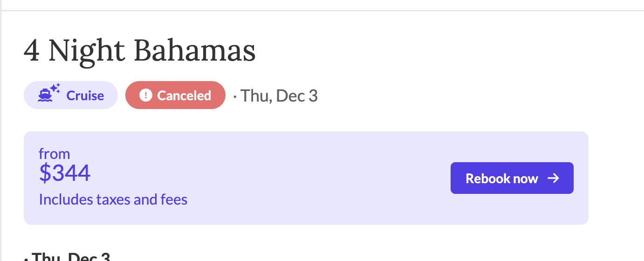
Task: Click the arrow icon on Rebook now
Action: 553,178
